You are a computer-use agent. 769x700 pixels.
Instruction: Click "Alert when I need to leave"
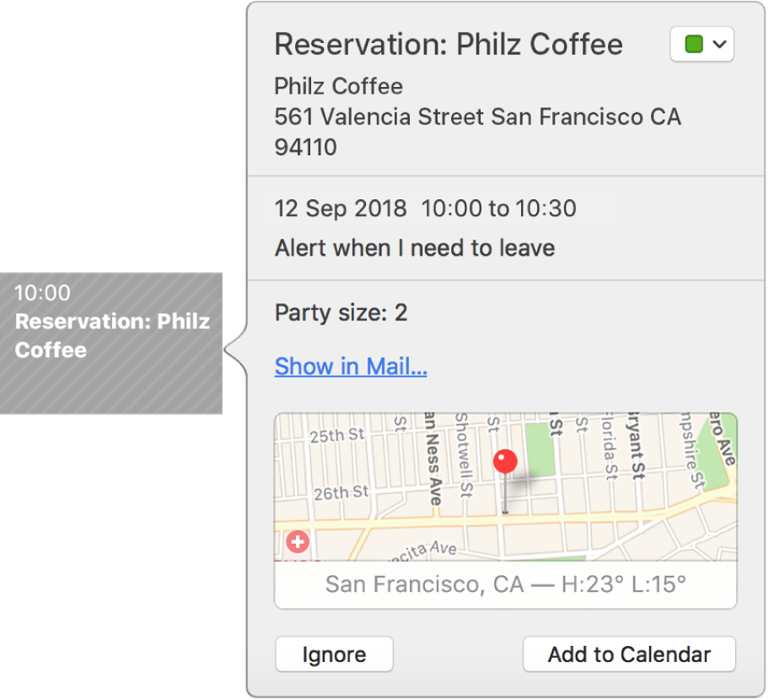coord(414,248)
